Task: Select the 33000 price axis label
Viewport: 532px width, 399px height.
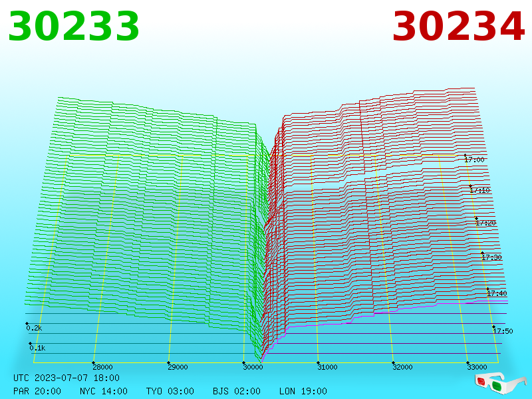Action: pyautogui.click(x=477, y=367)
